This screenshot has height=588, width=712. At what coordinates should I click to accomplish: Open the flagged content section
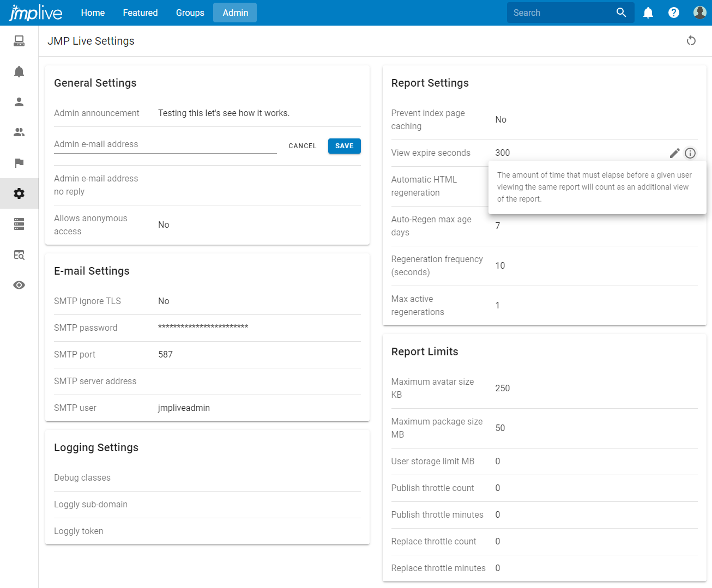(x=19, y=163)
